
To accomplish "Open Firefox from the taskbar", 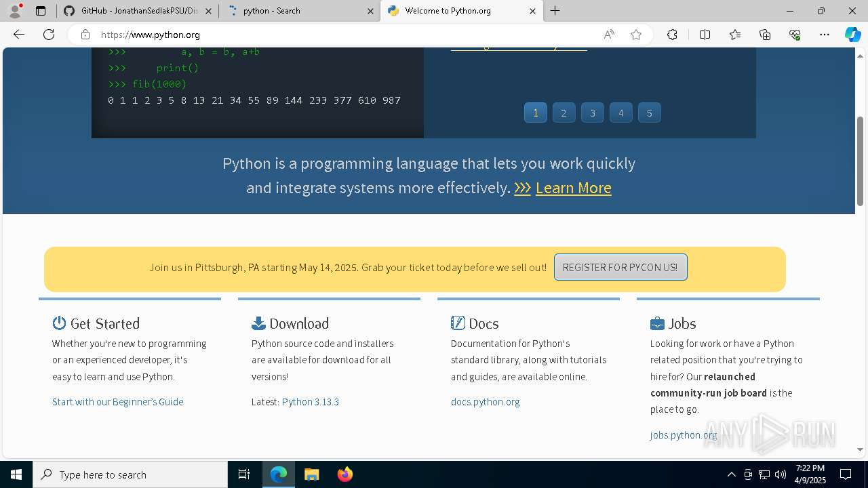I will (345, 474).
